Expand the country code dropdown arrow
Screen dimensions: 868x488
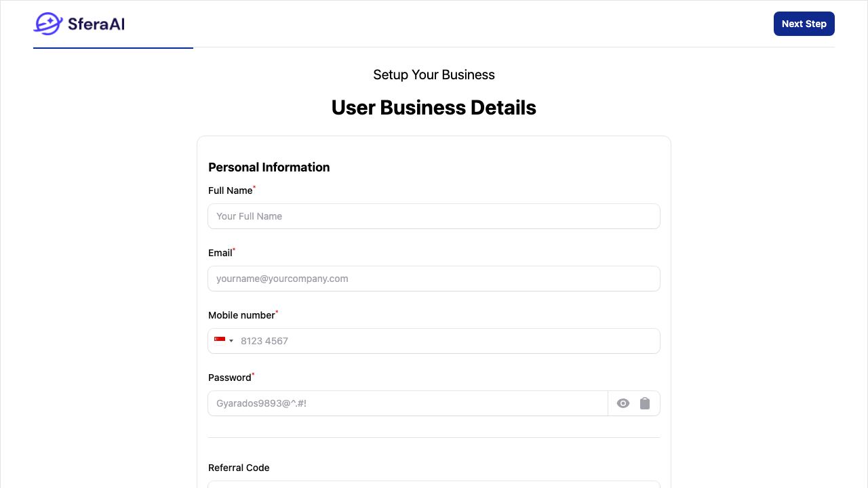pos(231,341)
